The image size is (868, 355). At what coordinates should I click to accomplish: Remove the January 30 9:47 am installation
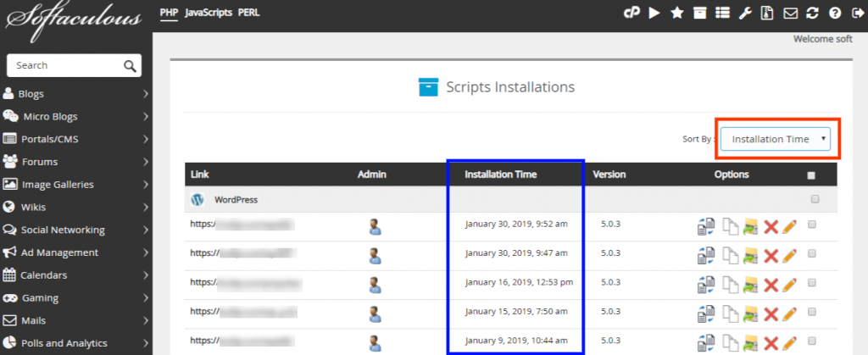pos(771,255)
